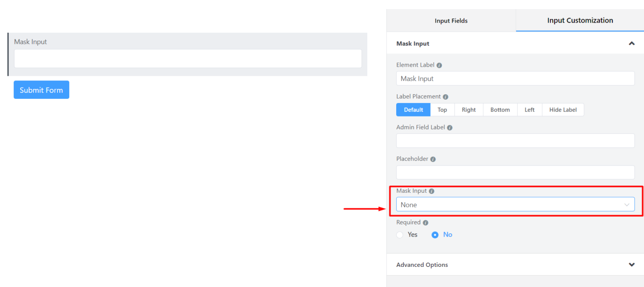Click the Admin Field Label info icon
This screenshot has height=287, width=644.
coord(449,127)
